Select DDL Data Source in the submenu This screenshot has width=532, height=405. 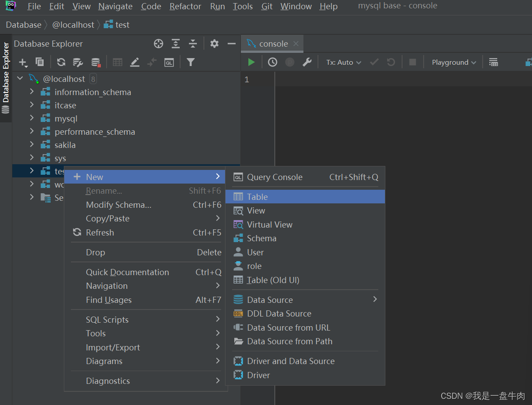[305, 313]
